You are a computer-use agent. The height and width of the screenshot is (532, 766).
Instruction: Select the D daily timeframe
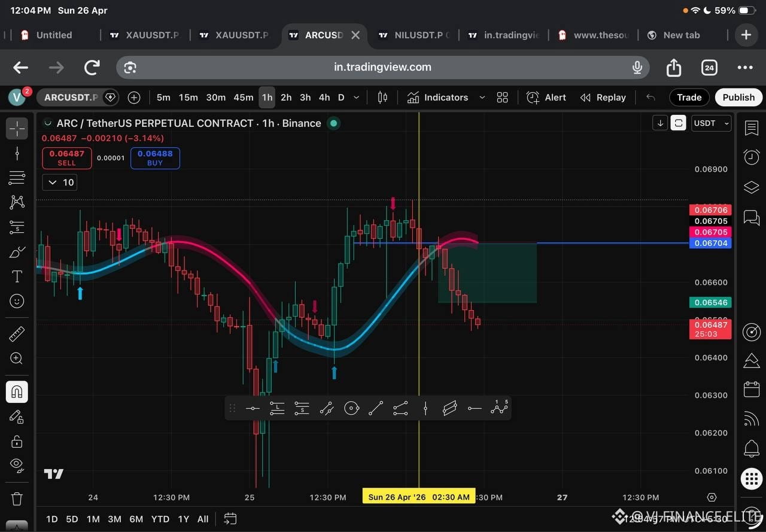point(341,98)
